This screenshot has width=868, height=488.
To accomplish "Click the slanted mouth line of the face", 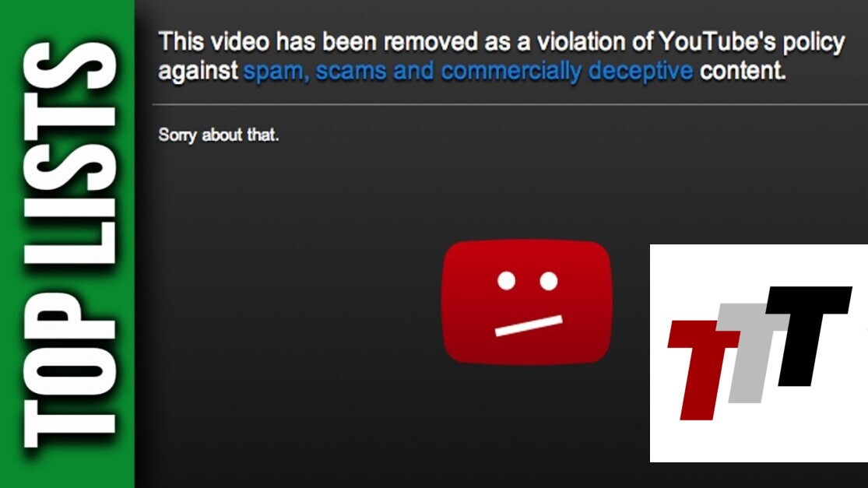I will (x=529, y=325).
